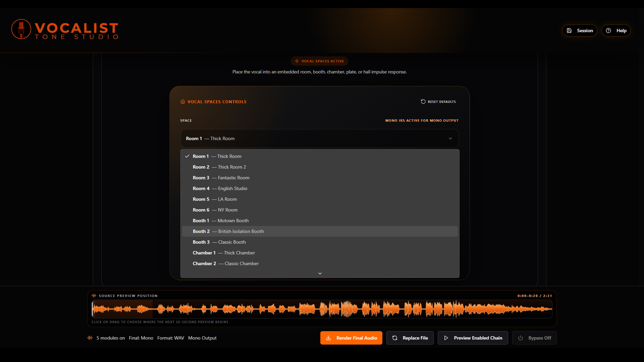Click the Vocal Spaces Controls heading
644x362 pixels.
tap(217, 102)
